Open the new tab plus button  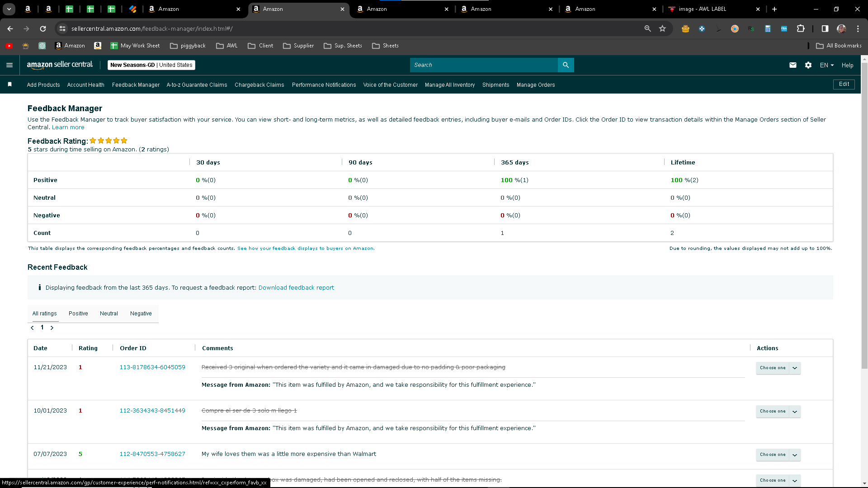(774, 9)
